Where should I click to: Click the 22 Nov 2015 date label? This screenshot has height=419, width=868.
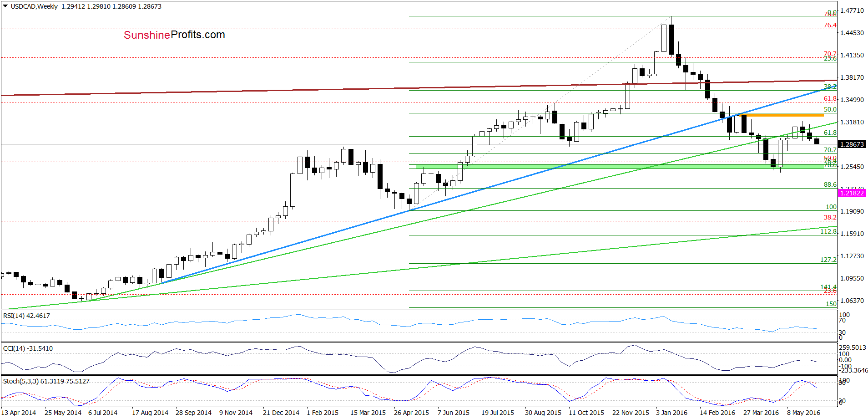[631, 413]
